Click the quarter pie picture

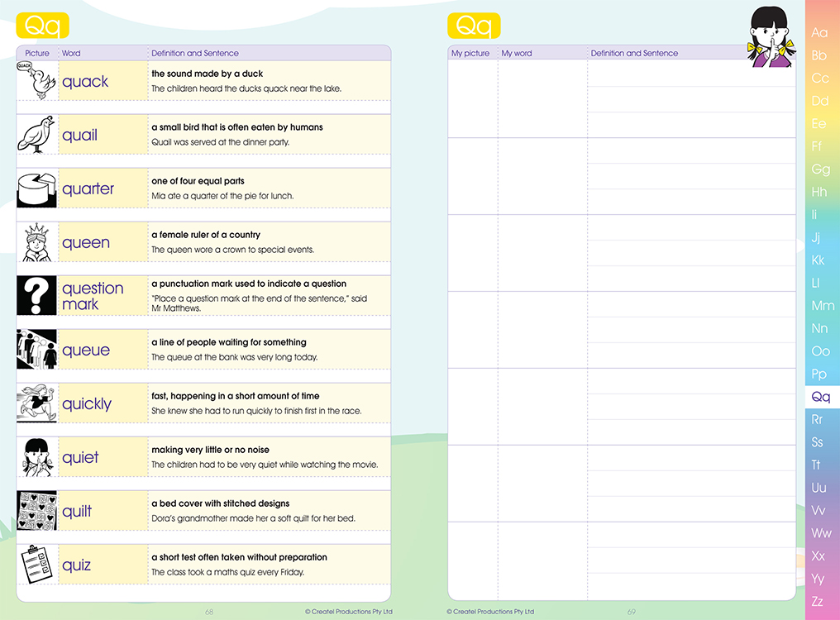36,188
